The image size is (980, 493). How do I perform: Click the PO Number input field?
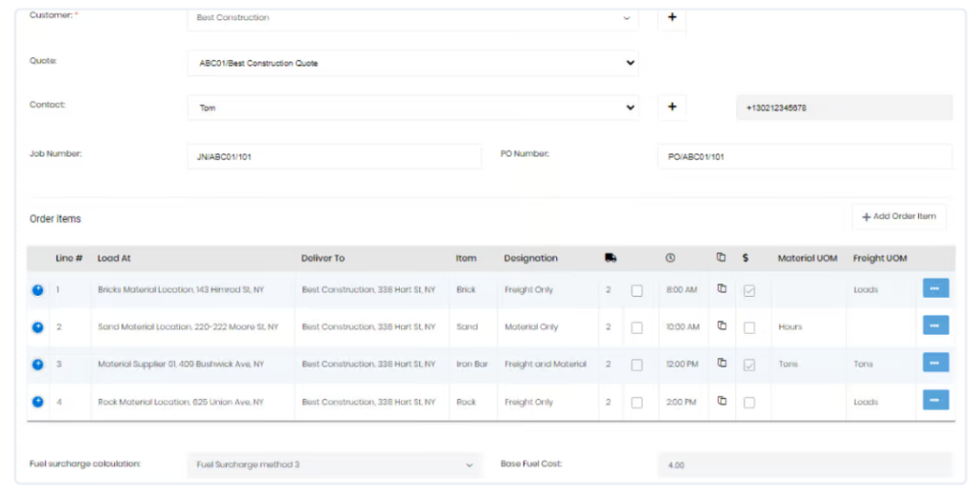point(804,157)
